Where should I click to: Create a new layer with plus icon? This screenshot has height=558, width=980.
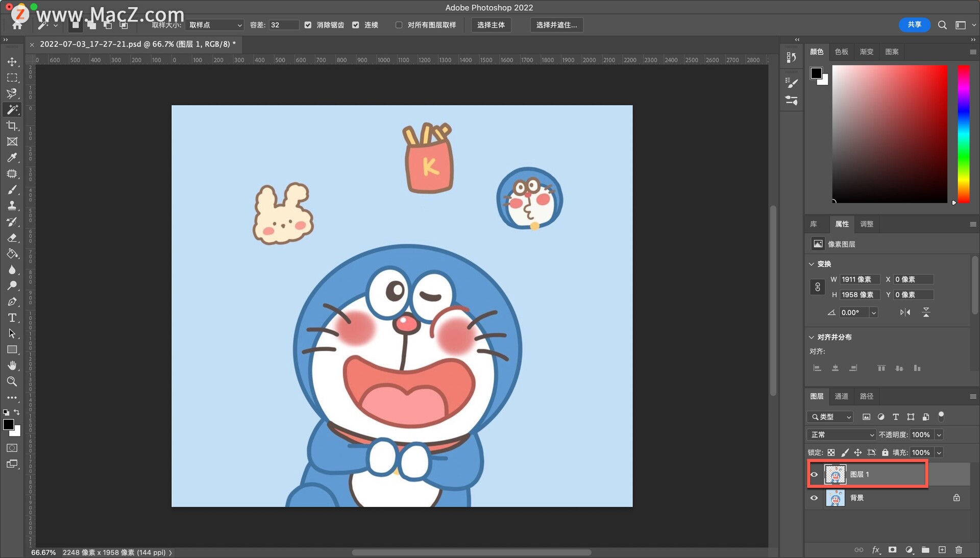942,550
